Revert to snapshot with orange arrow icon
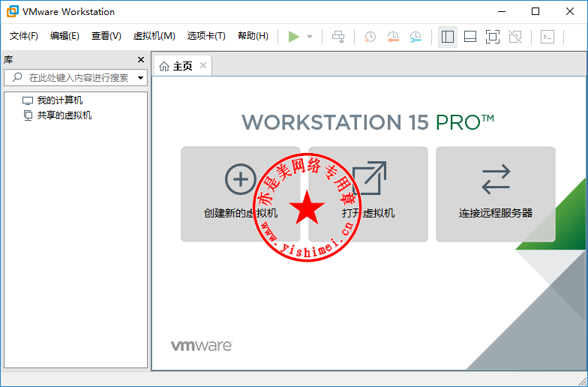Viewport: 588px width, 387px height. [x=393, y=37]
